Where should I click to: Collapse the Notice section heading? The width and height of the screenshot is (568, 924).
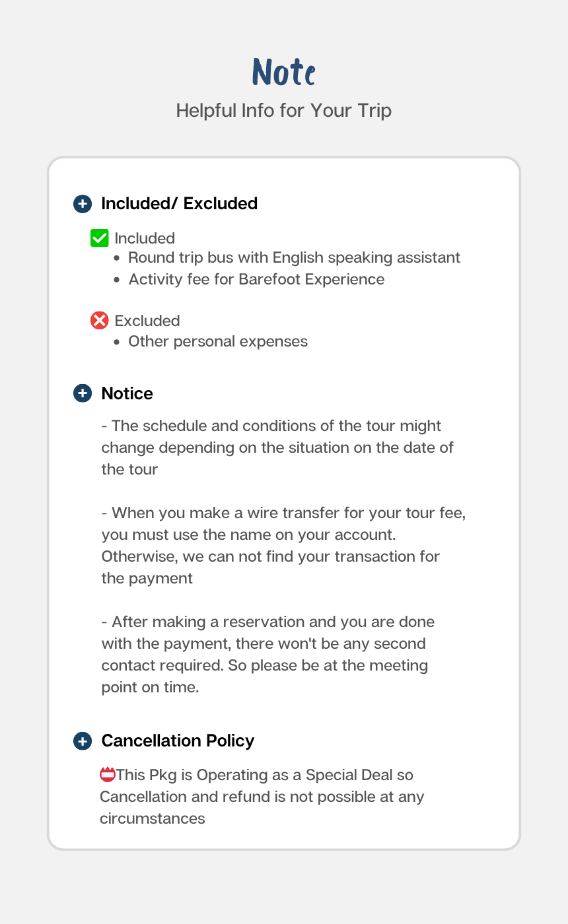click(x=127, y=394)
